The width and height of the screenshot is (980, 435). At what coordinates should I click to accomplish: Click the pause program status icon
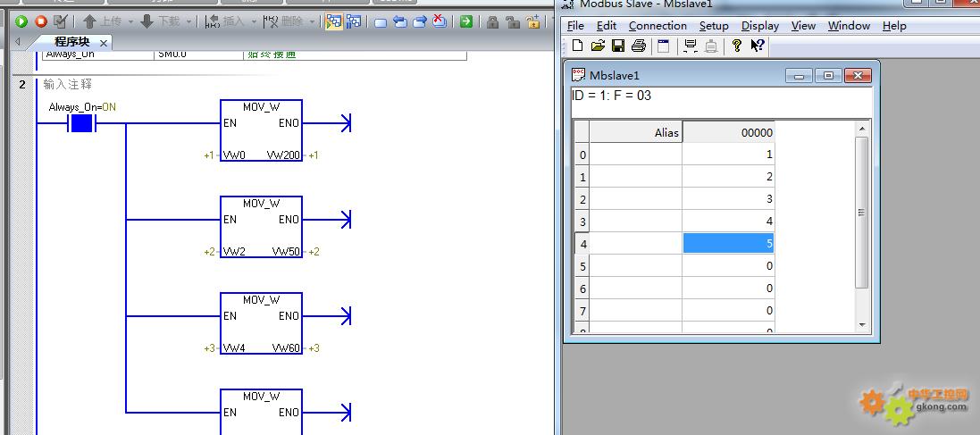355,21
